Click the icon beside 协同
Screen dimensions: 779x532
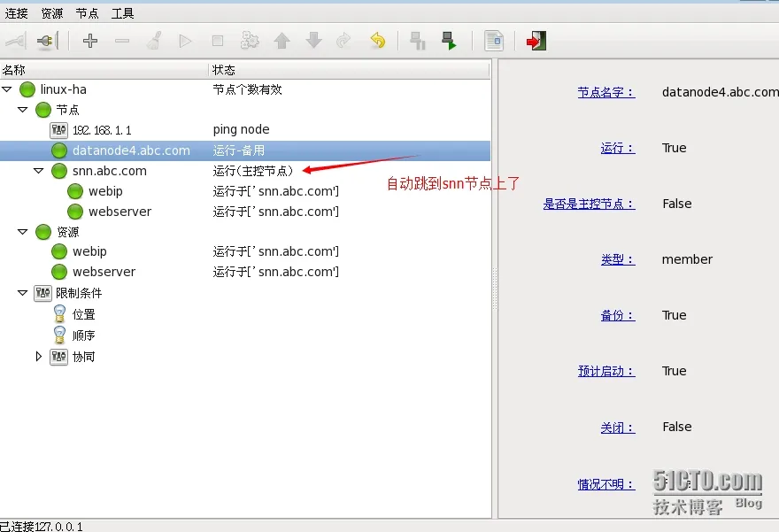point(58,357)
